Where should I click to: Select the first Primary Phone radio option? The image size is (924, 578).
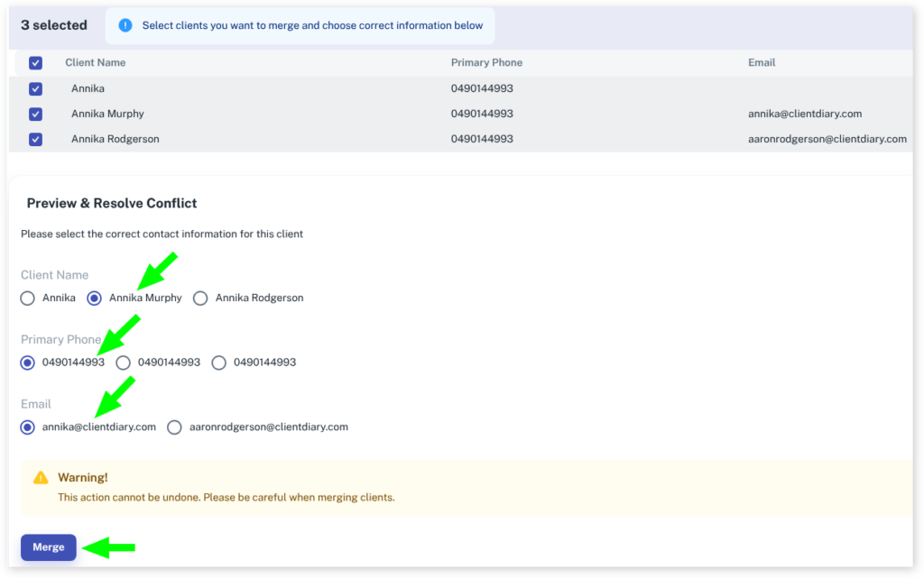[28, 362]
